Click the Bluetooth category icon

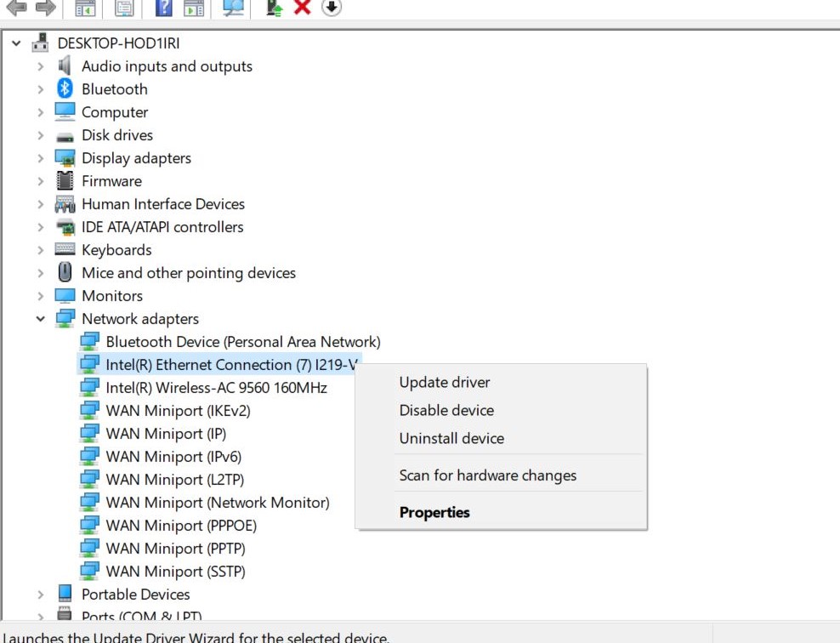(x=65, y=89)
